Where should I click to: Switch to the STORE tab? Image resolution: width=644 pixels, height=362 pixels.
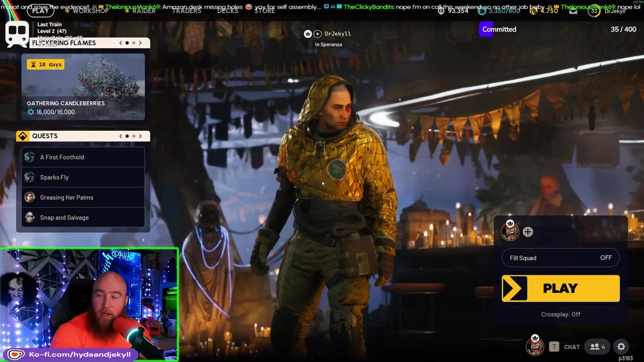pos(265,11)
